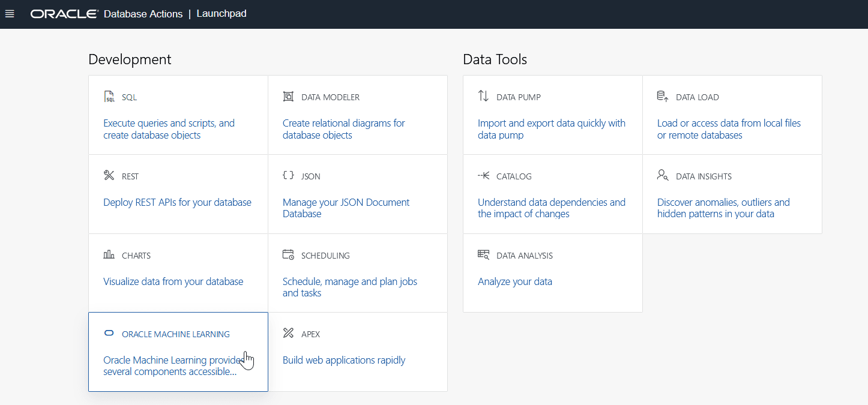
Task: Click the JSON curly braces icon
Action: [x=288, y=175]
